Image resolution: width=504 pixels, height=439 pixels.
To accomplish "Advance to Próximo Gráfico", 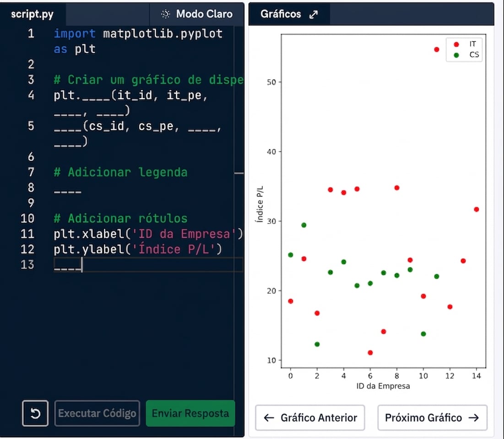I will coord(432,418).
